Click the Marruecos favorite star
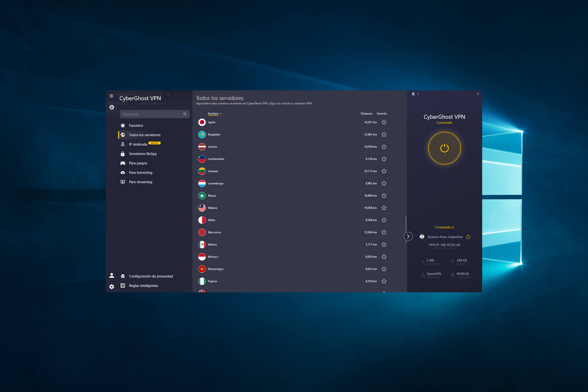The width and height of the screenshot is (588, 392). tap(384, 233)
